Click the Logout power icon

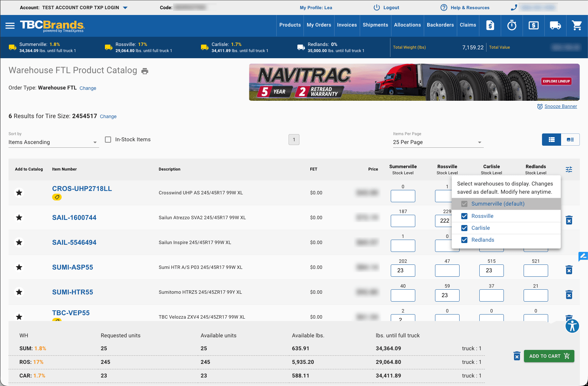pos(376,7)
